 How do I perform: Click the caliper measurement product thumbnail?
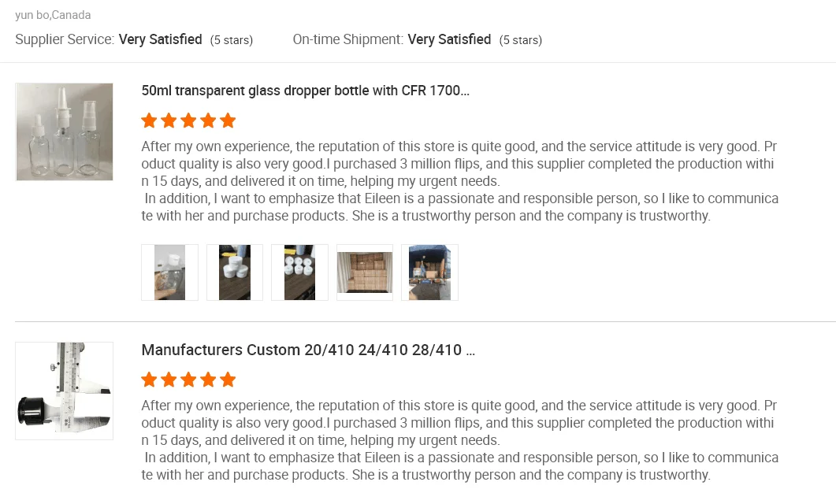pyautogui.click(x=65, y=391)
